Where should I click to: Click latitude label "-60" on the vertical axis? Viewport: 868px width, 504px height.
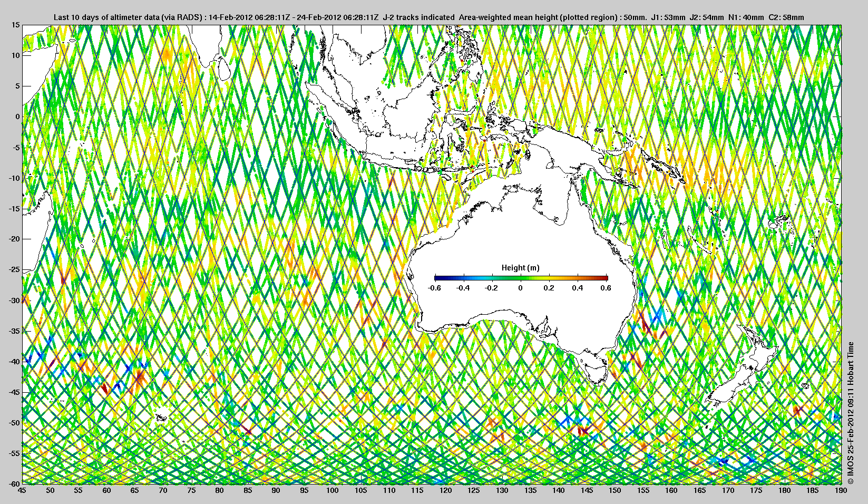pyautogui.click(x=14, y=483)
